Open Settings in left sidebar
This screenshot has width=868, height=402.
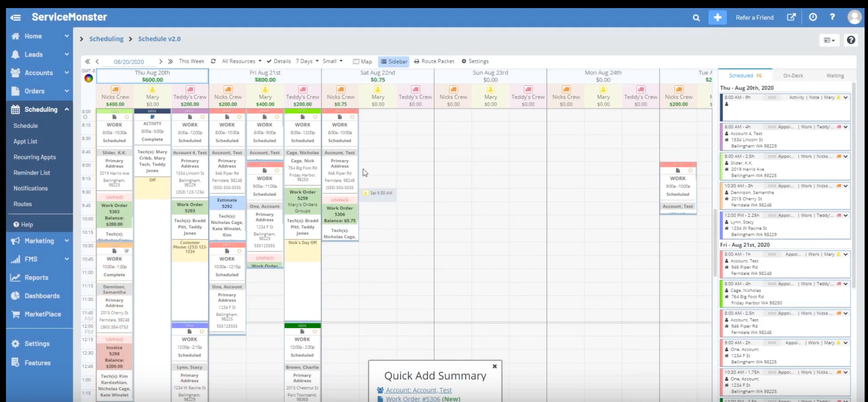(36, 344)
